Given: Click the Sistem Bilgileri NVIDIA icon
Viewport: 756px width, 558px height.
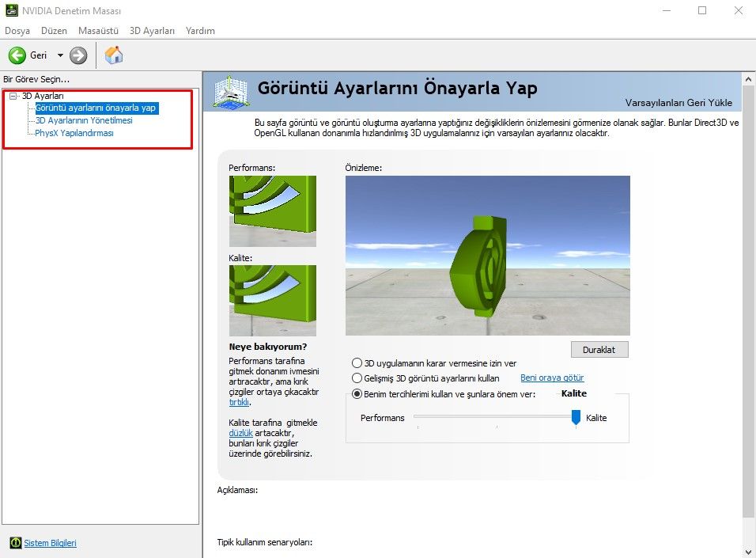Looking at the screenshot, I should click(16, 543).
